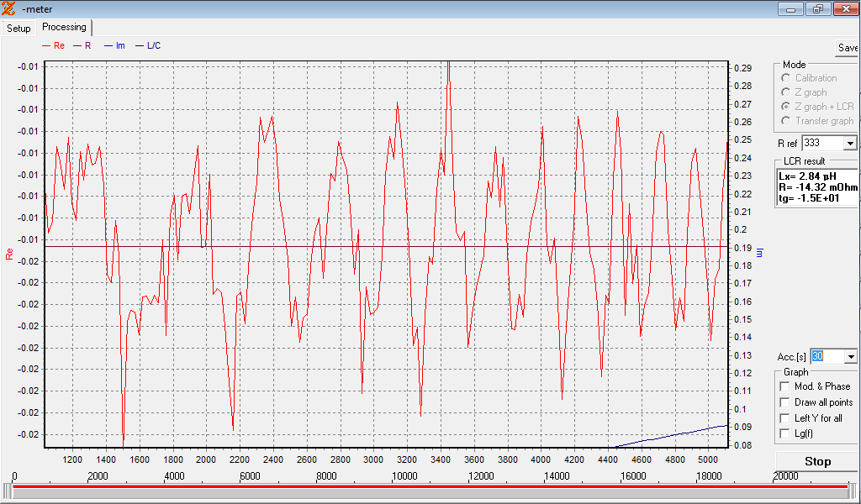The width and height of the screenshot is (861, 504).
Task: Restore down the -meter window
Action: pos(818,9)
